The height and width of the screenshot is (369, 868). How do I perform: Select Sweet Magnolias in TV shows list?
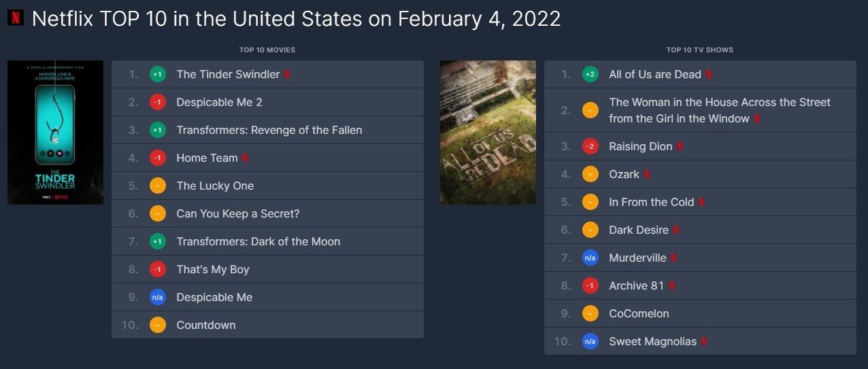[653, 342]
